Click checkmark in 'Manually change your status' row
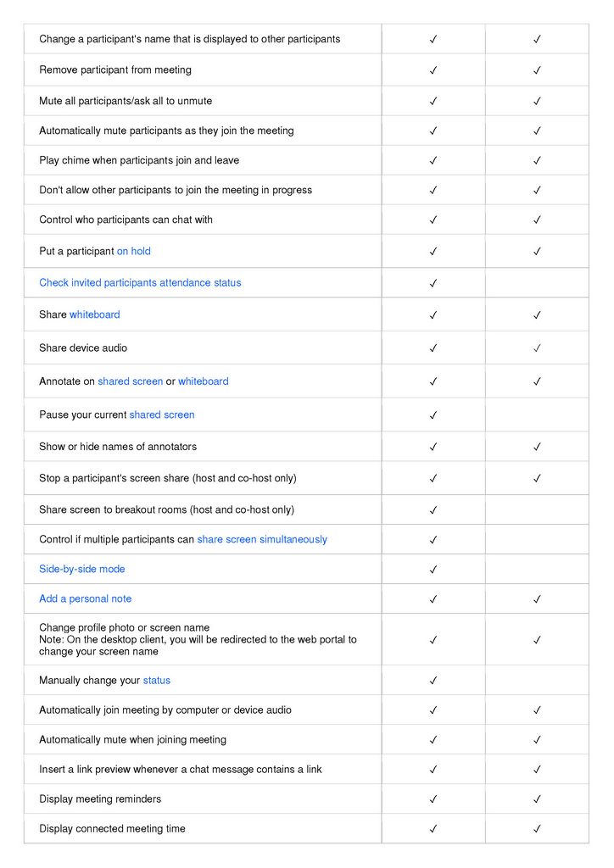 (x=433, y=681)
